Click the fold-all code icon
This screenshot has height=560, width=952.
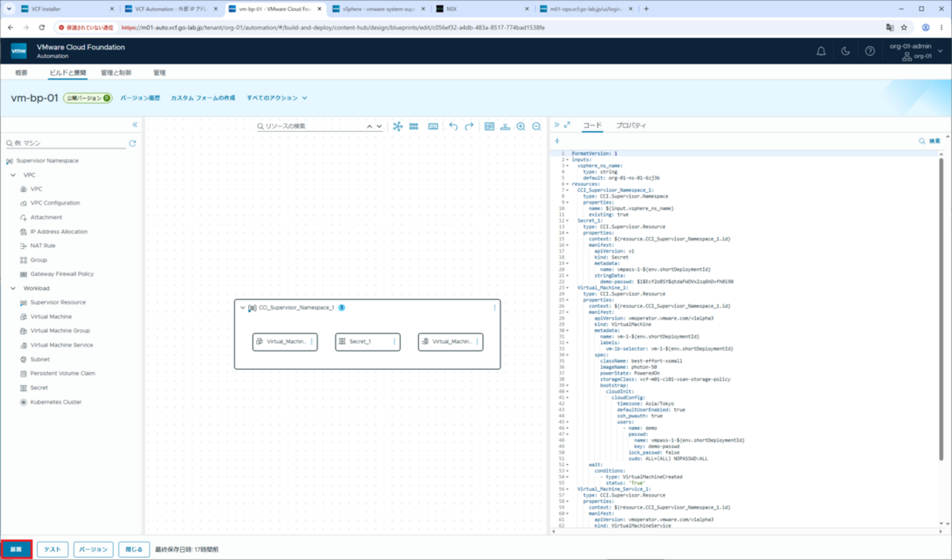557,141
